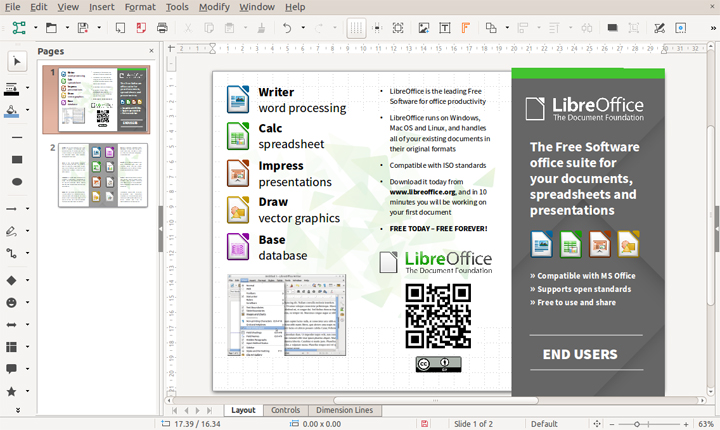
Task: Expand the Fill Color dropdown arrow
Action: 28,110
